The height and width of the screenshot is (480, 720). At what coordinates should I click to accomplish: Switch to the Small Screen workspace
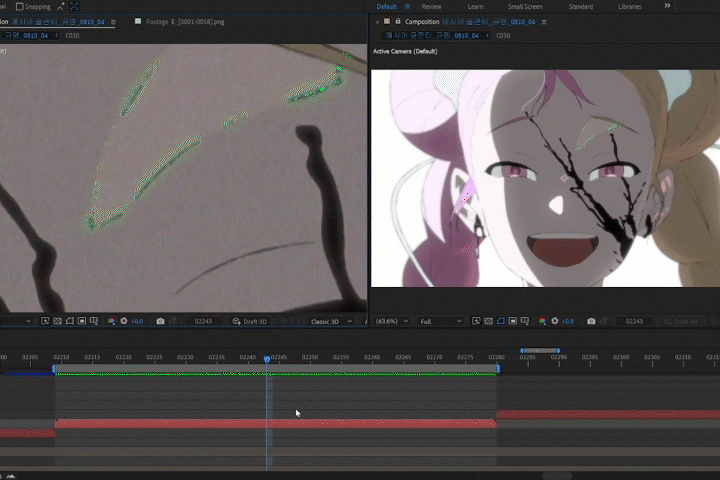[x=525, y=6]
